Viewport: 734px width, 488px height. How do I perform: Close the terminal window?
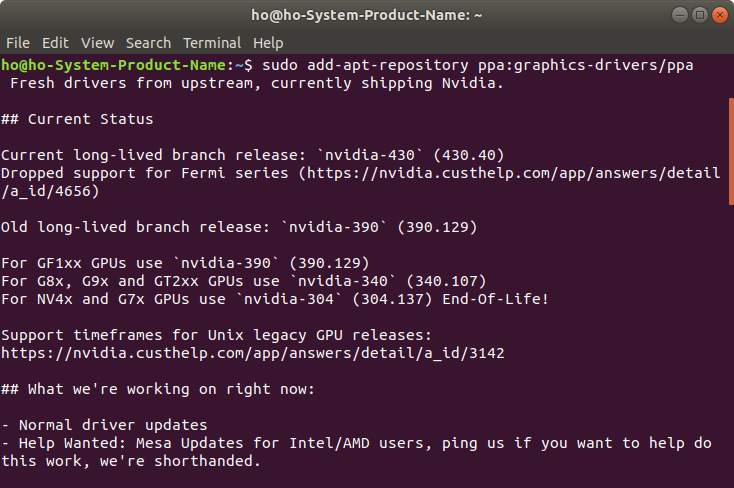[719, 15]
